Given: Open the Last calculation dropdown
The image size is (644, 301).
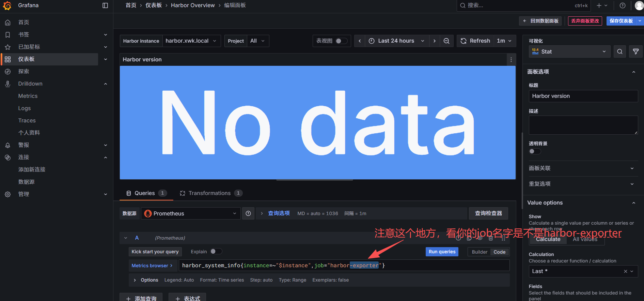Looking at the screenshot, I should pyautogui.click(x=583, y=271).
